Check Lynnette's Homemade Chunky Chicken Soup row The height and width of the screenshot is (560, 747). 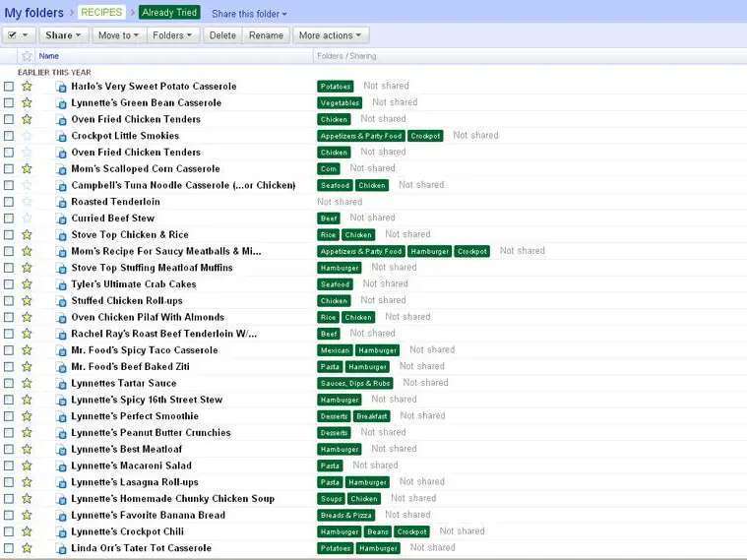pos(9,499)
